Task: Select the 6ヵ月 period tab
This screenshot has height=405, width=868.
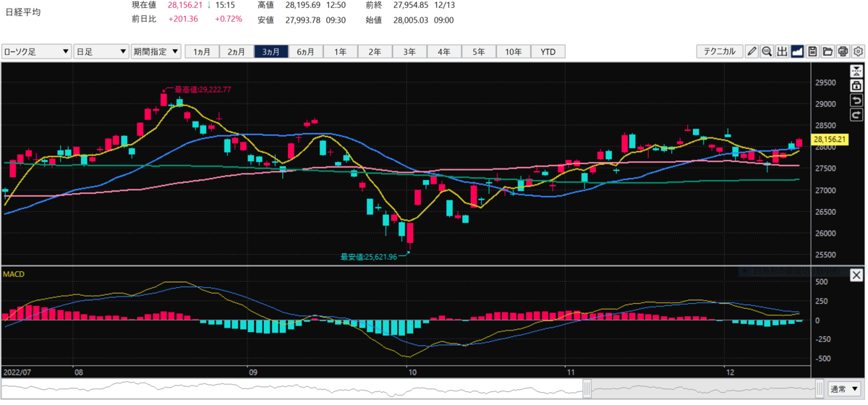Action: coord(306,51)
